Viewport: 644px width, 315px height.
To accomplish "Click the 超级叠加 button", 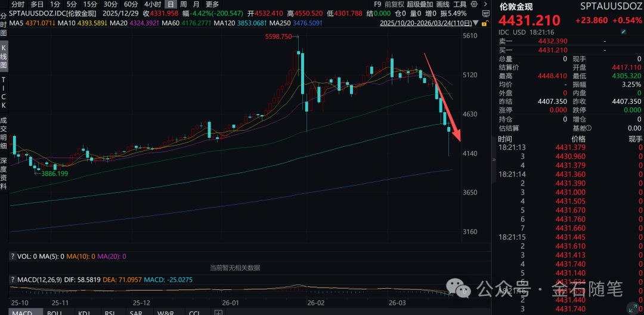I will (x=420, y=5).
